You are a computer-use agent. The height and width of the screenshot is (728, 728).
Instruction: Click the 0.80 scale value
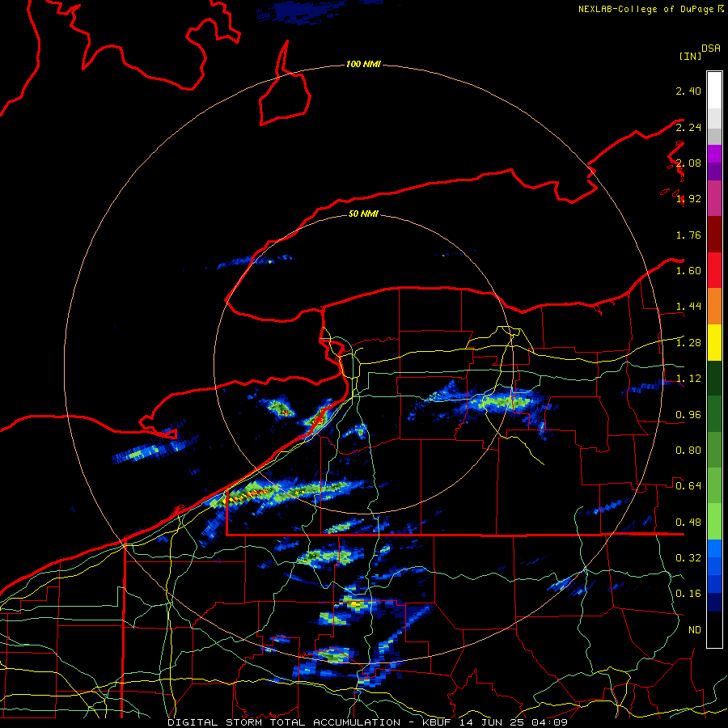click(688, 451)
